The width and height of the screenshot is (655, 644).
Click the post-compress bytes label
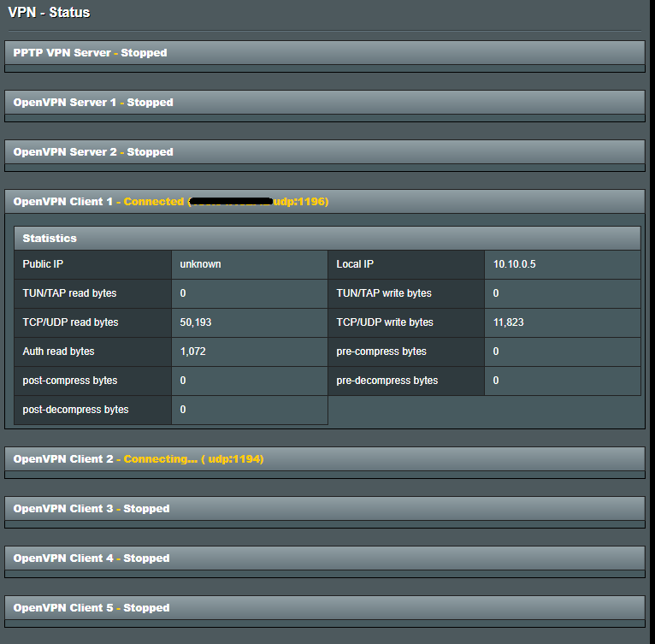[x=70, y=381]
